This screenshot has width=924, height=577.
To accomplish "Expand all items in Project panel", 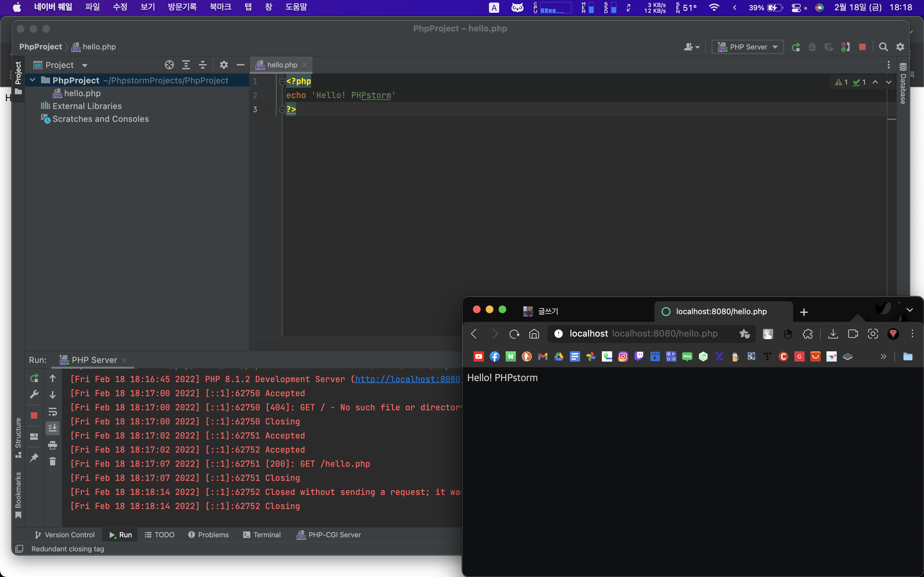I will click(x=186, y=65).
